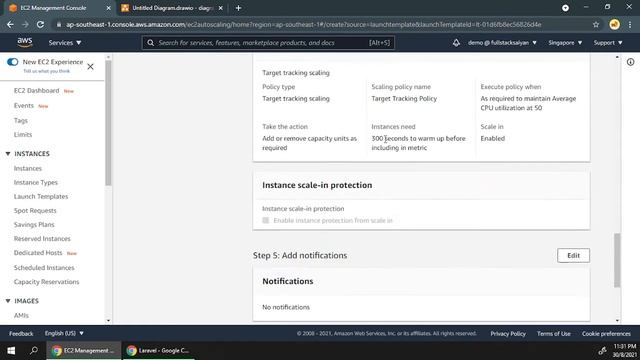The image size is (640, 360).
Task: Click the browser address bar URL
Action: [304, 24]
